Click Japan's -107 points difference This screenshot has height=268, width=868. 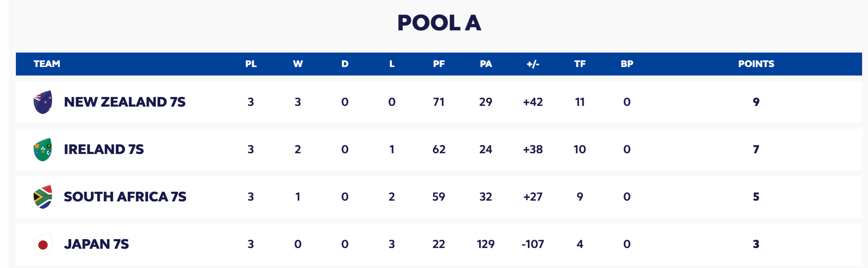(x=533, y=244)
